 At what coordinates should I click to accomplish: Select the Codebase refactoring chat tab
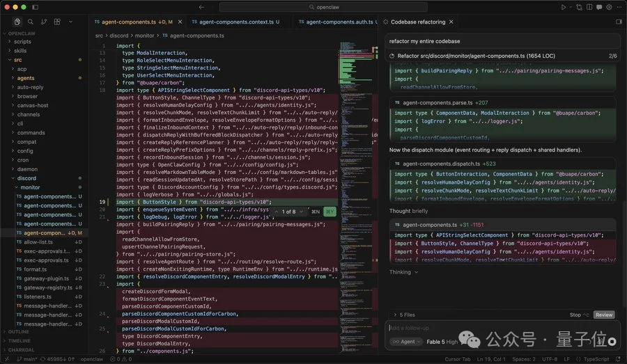pyautogui.click(x=417, y=22)
